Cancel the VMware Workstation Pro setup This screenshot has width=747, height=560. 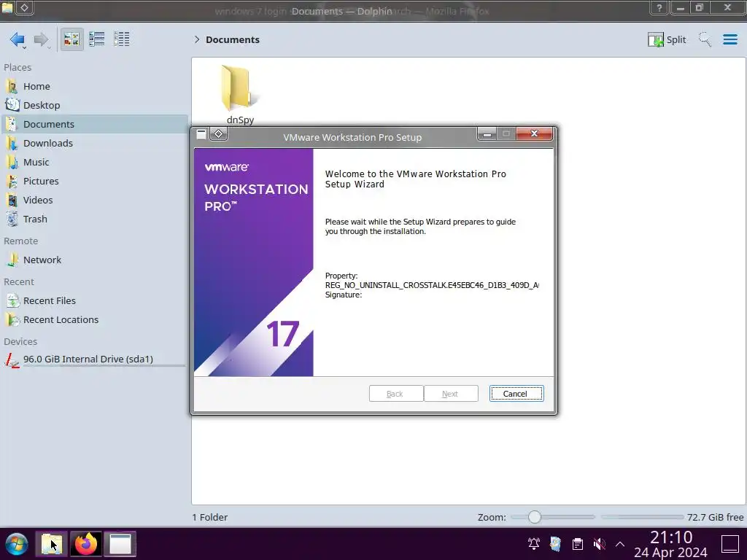[516, 394]
